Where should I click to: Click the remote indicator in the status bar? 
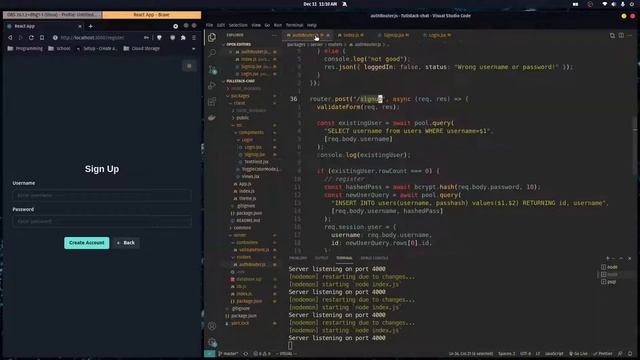[x=210, y=353]
